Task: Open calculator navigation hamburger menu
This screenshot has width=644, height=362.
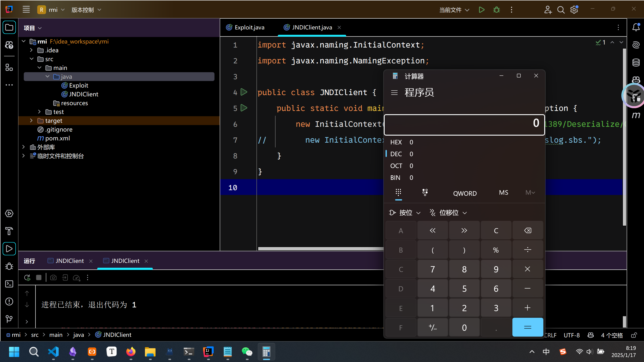Action: point(394,93)
